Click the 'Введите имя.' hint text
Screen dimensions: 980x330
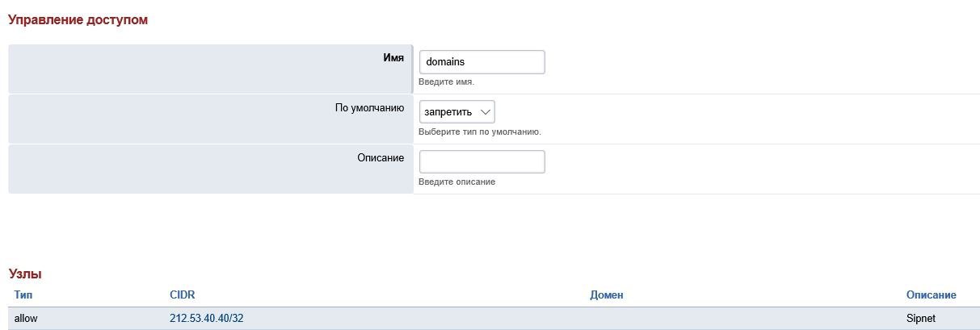pyautogui.click(x=446, y=82)
